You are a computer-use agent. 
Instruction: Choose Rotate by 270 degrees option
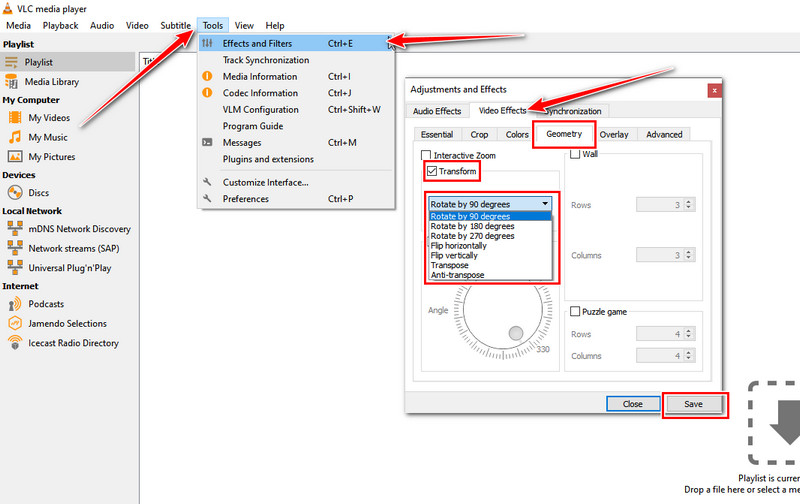(490, 236)
